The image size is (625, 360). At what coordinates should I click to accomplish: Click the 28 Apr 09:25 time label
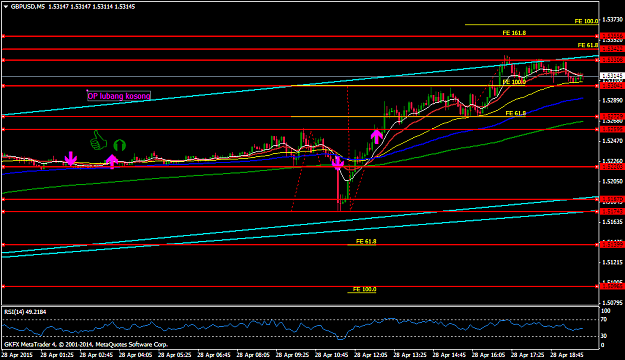point(292,354)
